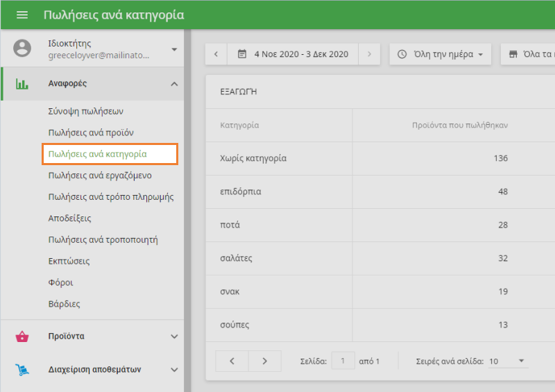
Task: Go to next date period arrow
Action: point(369,54)
